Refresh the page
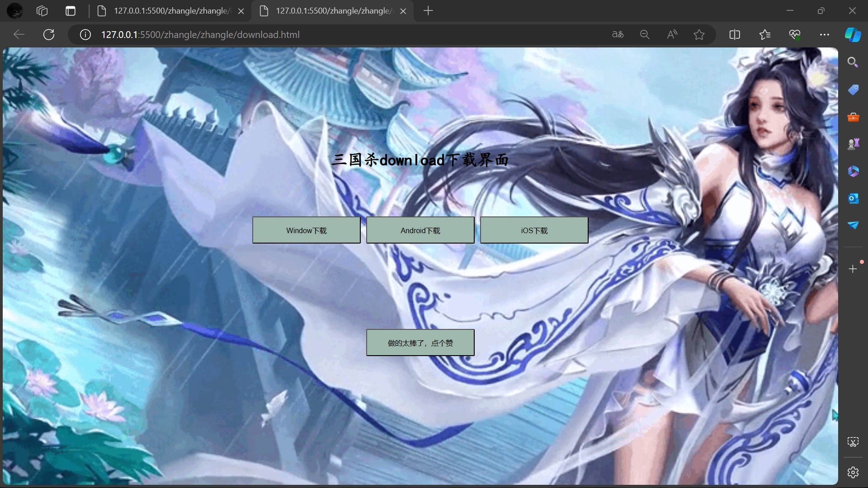 pos(49,35)
